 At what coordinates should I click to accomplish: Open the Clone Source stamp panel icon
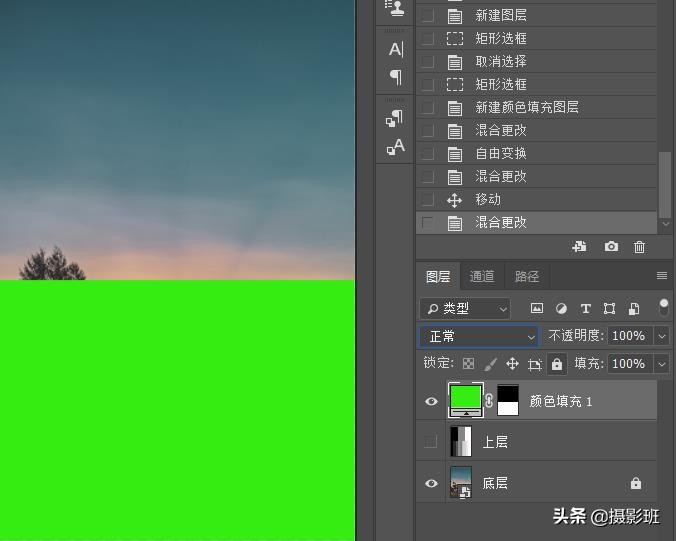pos(394,9)
